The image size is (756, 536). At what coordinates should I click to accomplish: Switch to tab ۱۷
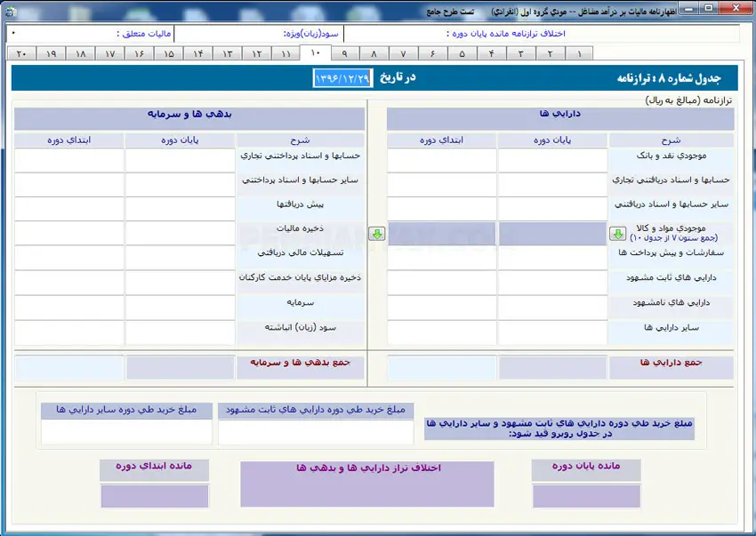(x=109, y=53)
